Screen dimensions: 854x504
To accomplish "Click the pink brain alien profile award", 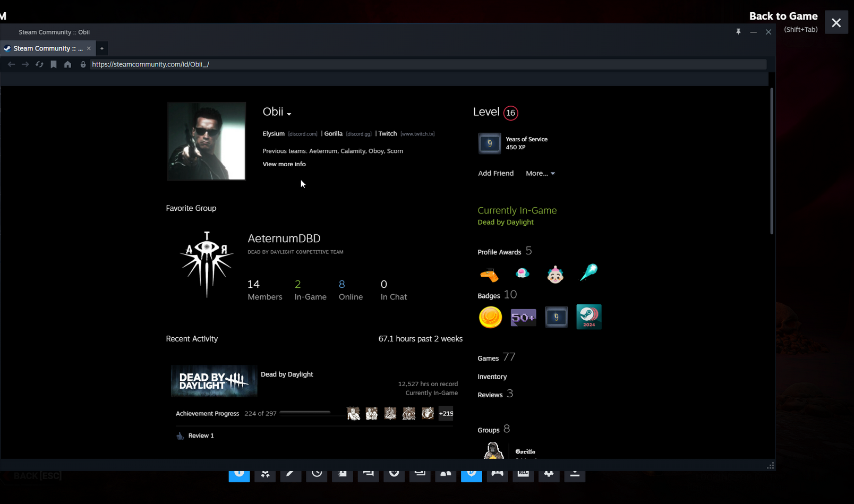I will point(523,273).
